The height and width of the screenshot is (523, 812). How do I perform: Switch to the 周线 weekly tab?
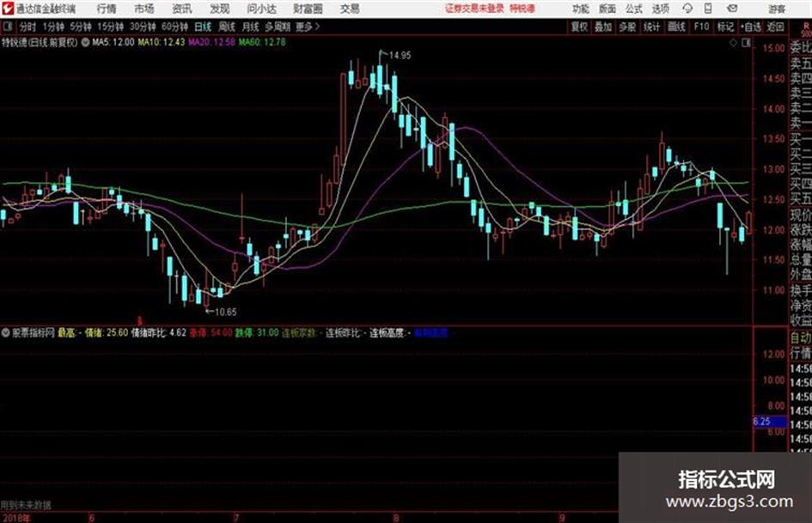[x=226, y=27]
